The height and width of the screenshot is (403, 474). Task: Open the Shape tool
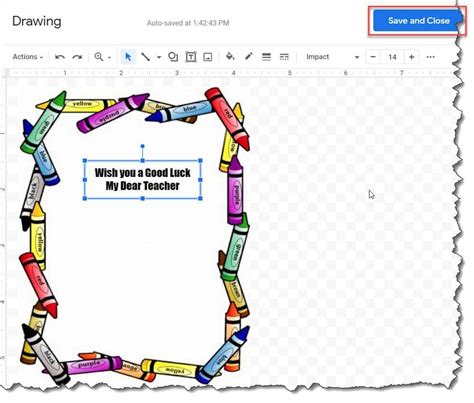(x=173, y=57)
